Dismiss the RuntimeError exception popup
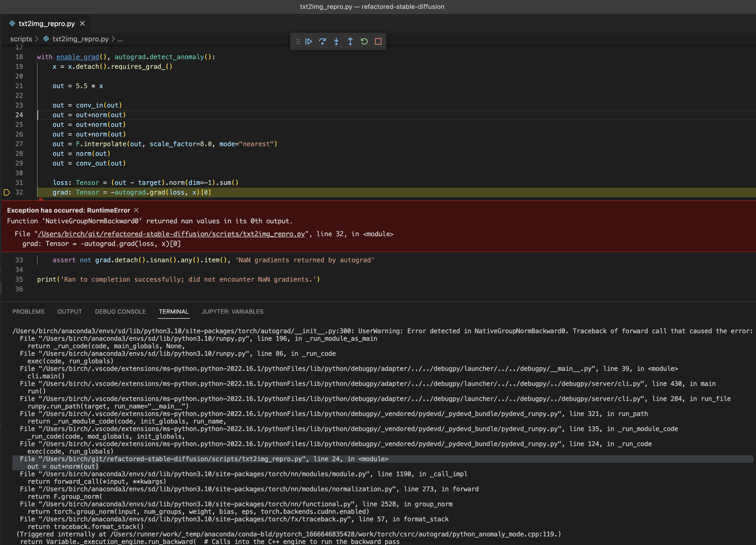 (136, 210)
